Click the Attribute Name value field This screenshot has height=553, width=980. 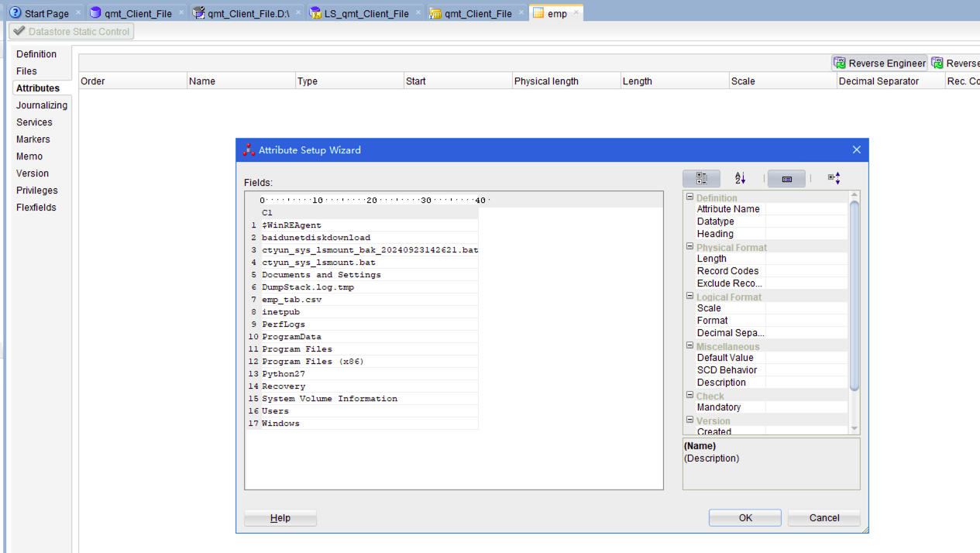[x=806, y=209]
